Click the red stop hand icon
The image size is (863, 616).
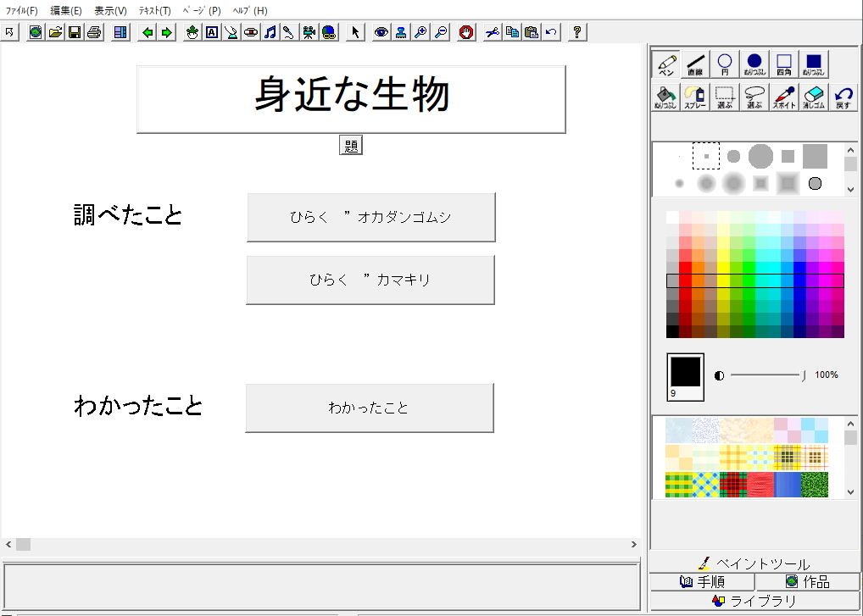[466, 32]
